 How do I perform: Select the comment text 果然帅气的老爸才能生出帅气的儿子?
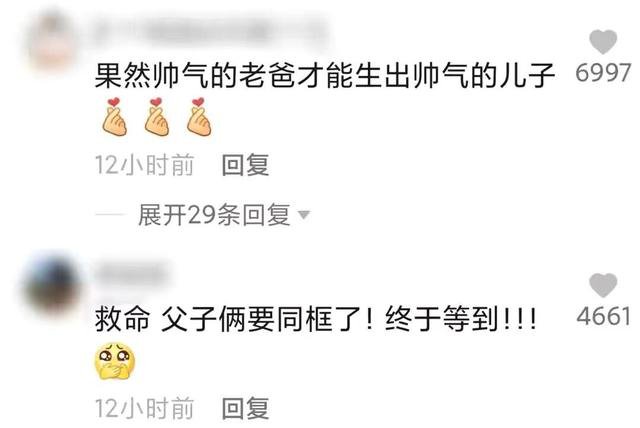tap(325, 76)
